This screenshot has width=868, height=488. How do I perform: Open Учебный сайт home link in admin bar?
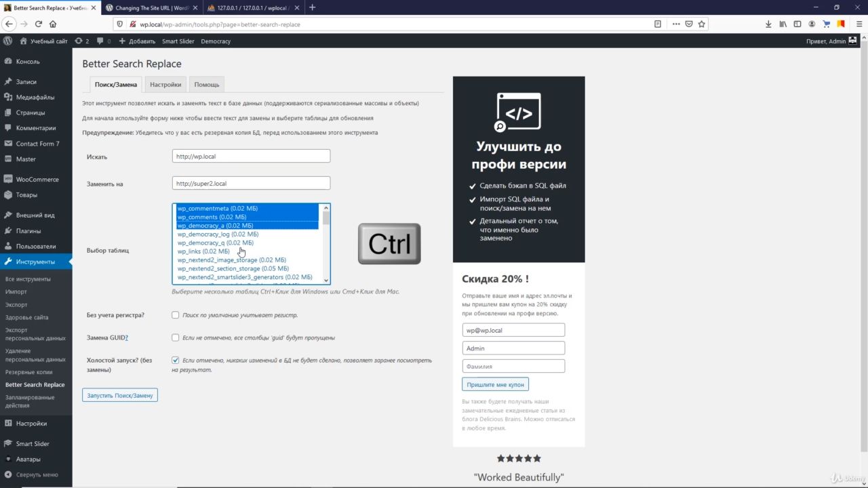[x=44, y=41]
